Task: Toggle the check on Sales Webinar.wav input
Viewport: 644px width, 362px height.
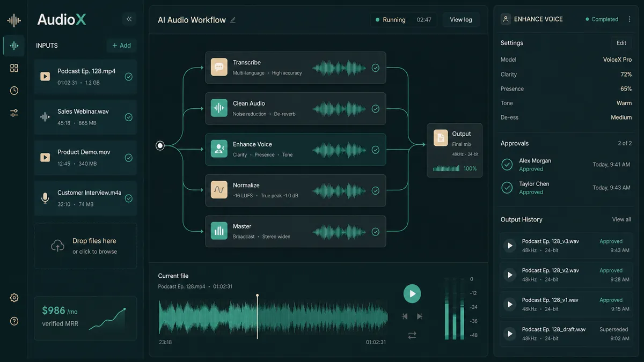Action: [x=129, y=117]
